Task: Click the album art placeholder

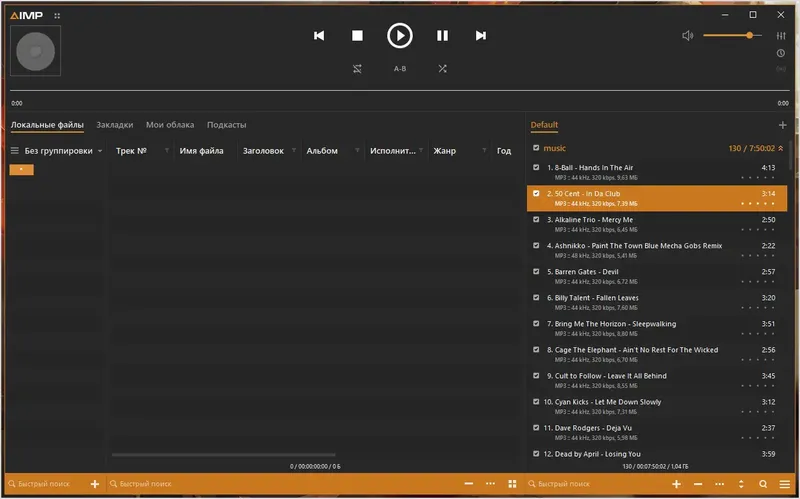Action: click(x=35, y=51)
